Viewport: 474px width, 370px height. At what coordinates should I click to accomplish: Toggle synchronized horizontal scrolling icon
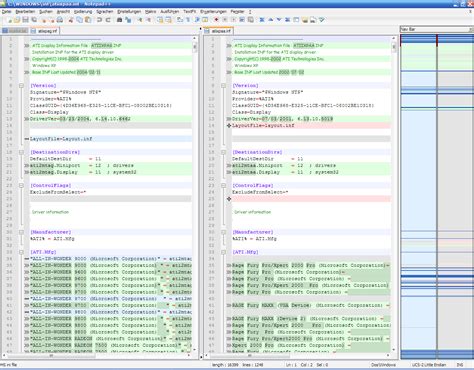169,20
